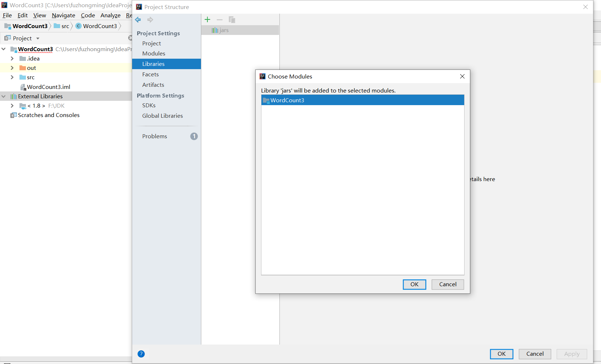This screenshot has height=364, width=601.
Task: Open the Navigate menu
Action: (63, 15)
